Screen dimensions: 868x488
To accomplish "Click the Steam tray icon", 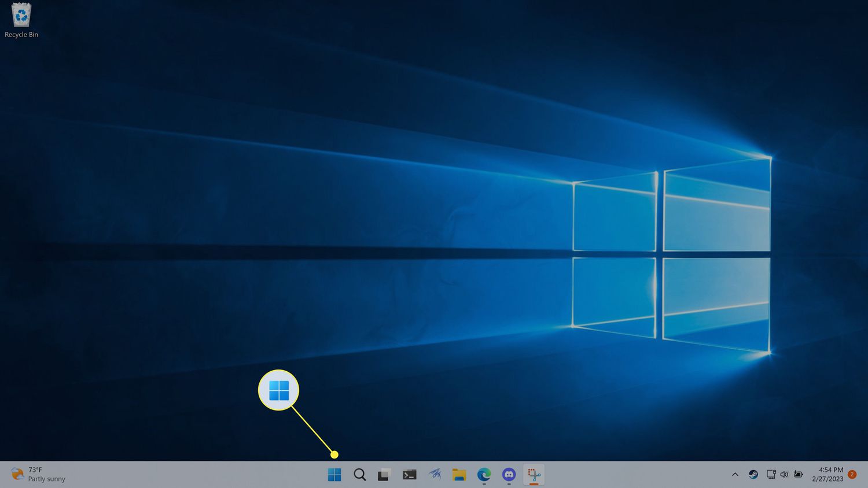I will click(753, 475).
